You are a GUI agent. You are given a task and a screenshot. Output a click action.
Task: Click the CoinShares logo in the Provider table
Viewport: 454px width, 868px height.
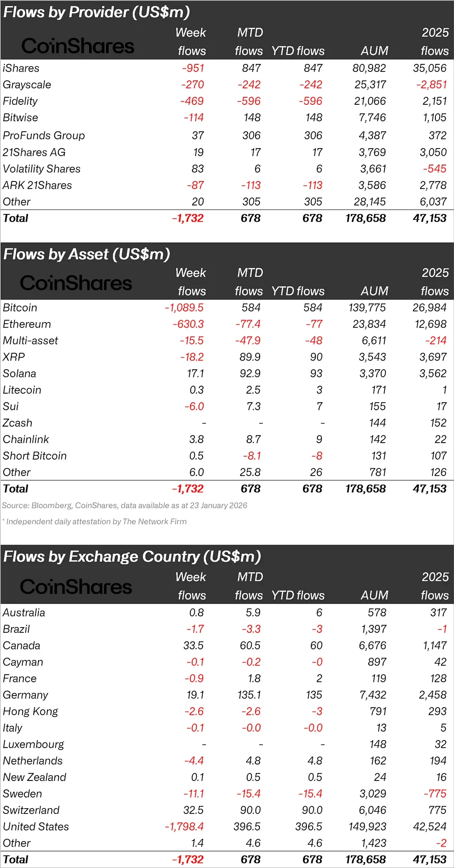(78, 46)
